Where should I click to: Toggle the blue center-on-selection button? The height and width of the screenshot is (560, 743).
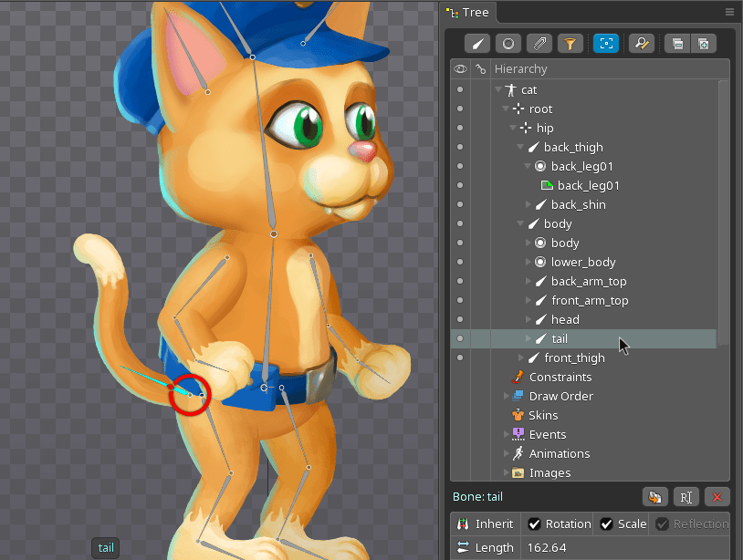[605, 43]
